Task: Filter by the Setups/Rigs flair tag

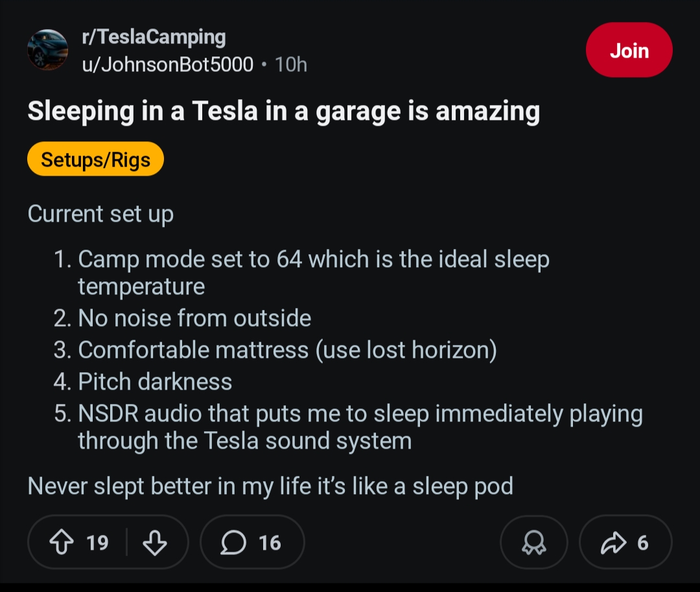Action: tap(95, 160)
